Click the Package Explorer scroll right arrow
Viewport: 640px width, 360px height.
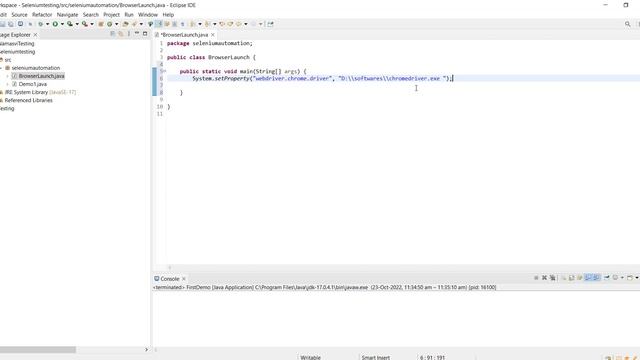147,350
